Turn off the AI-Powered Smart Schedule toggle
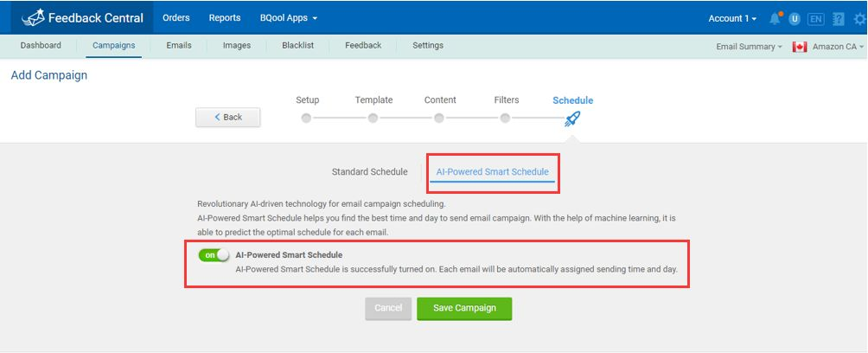 click(x=214, y=255)
